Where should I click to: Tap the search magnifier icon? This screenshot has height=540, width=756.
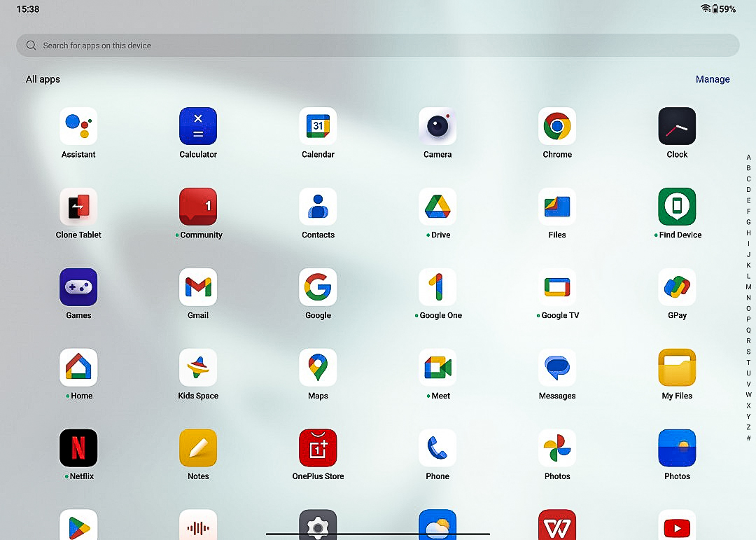point(31,46)
